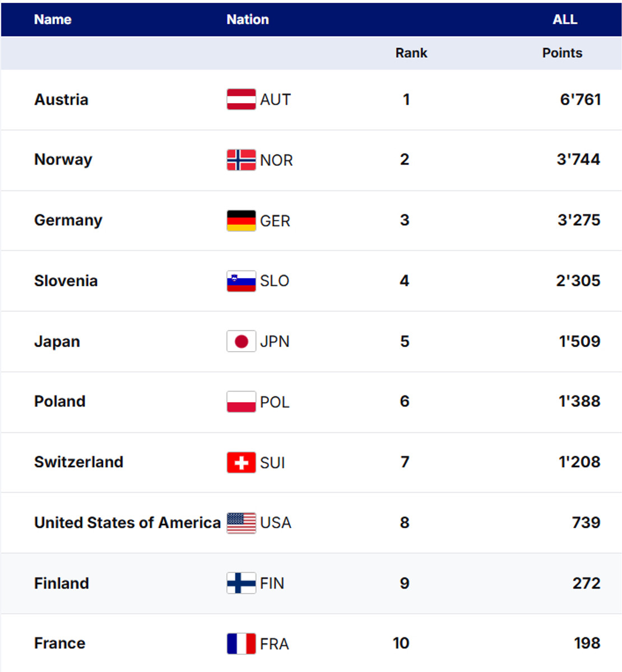Click the Nation column header

[x=247, y=20]
